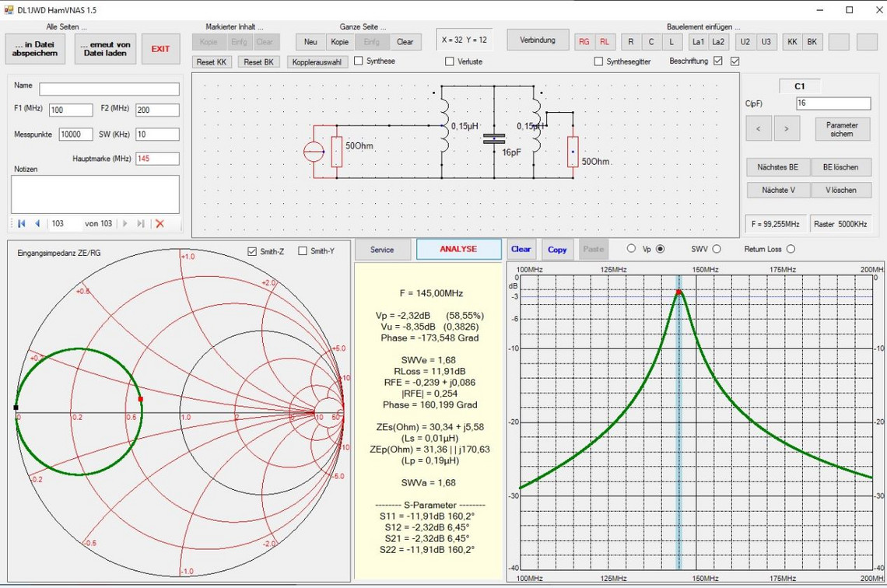Click the Nächste V button
The height and width of the screenshot is (588, 887).
point(778,190)
